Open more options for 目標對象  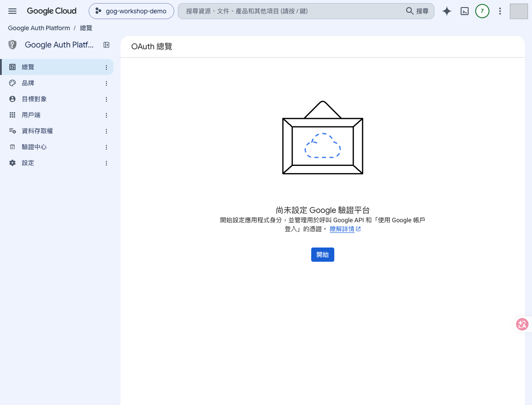[x=106, y=99]
